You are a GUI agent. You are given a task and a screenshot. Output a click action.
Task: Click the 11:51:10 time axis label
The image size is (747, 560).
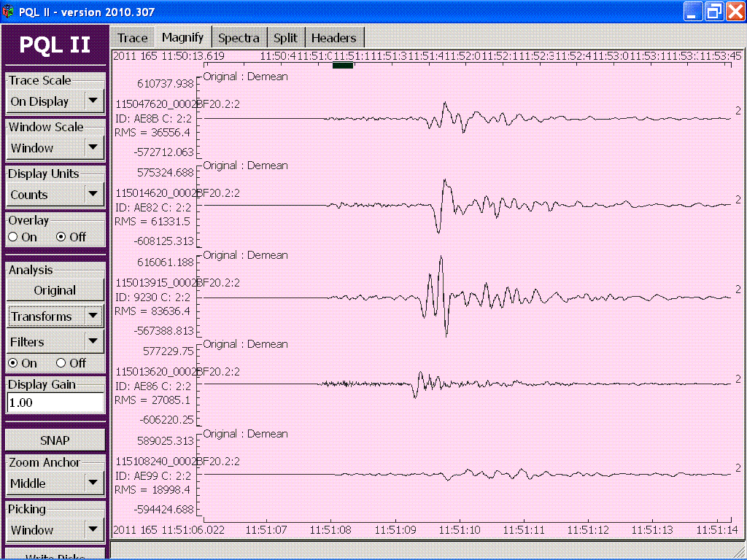coord(460,530)
